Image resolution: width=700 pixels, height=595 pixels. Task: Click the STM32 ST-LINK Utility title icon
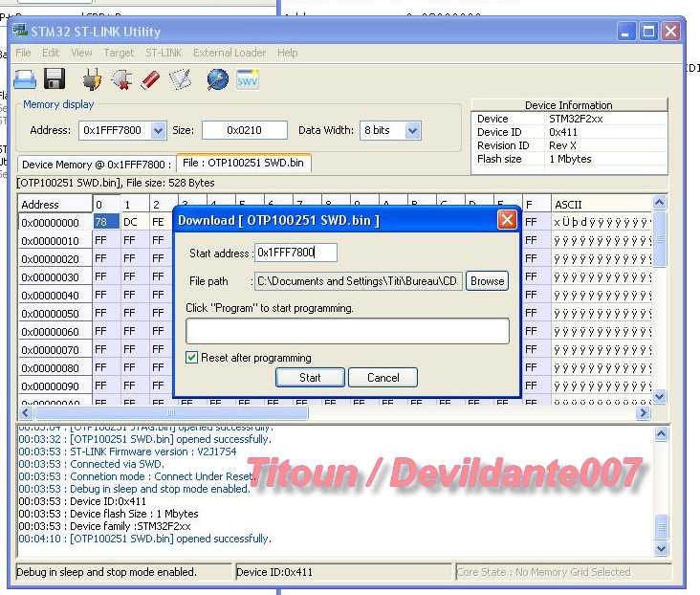[20, 31]
